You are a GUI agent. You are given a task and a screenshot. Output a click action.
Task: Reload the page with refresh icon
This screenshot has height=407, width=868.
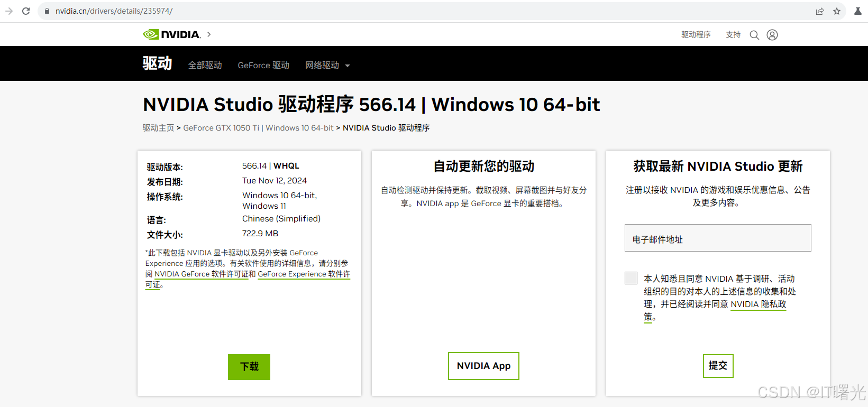(26, 11)
